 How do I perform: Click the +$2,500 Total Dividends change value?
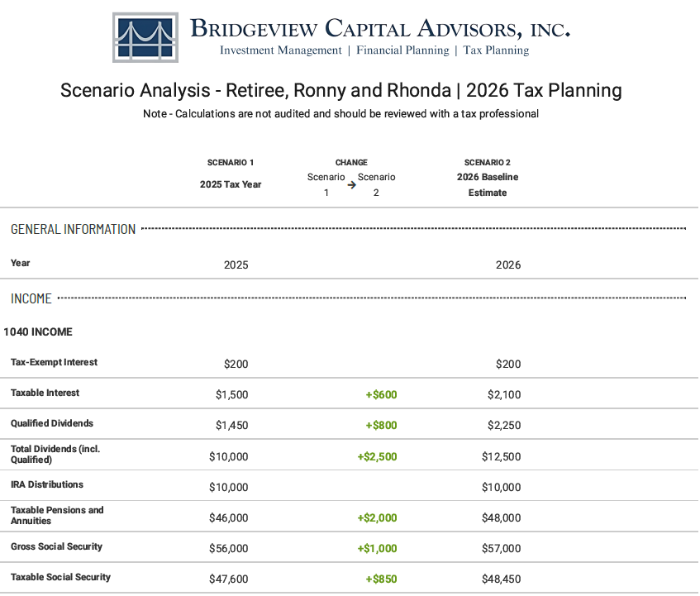click(378, 455)
